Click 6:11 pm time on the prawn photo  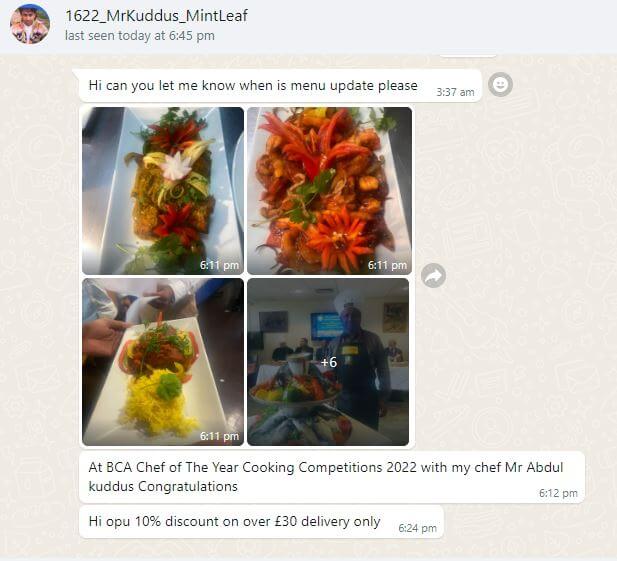(387, 265)
